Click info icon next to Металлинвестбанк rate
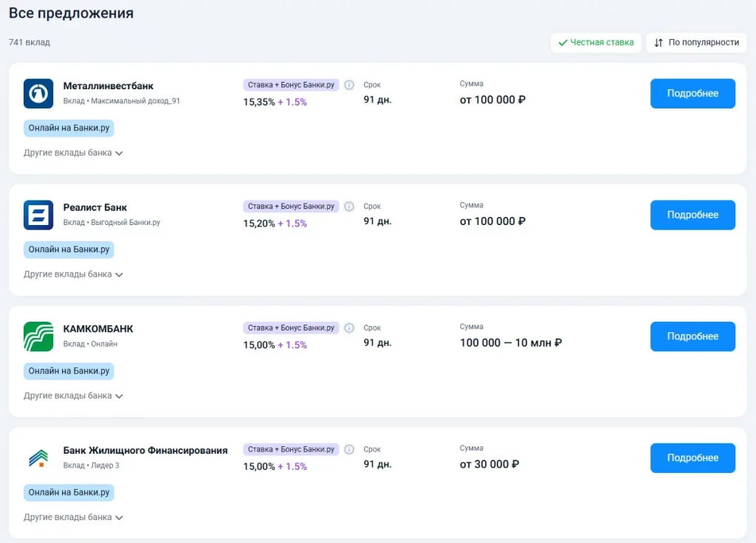This screenshot has height=543, width=756. click(x=349, y=85)
